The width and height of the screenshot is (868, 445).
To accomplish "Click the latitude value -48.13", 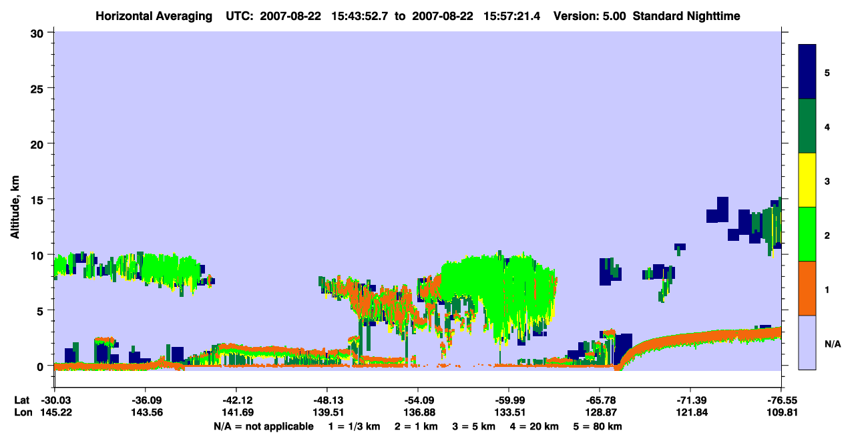I will pyautogui.click(x=327, y=400).
